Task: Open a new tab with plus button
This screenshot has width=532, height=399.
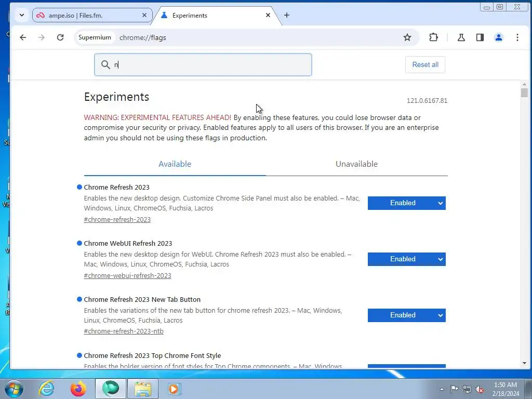Action: click(x=287, y=15)
